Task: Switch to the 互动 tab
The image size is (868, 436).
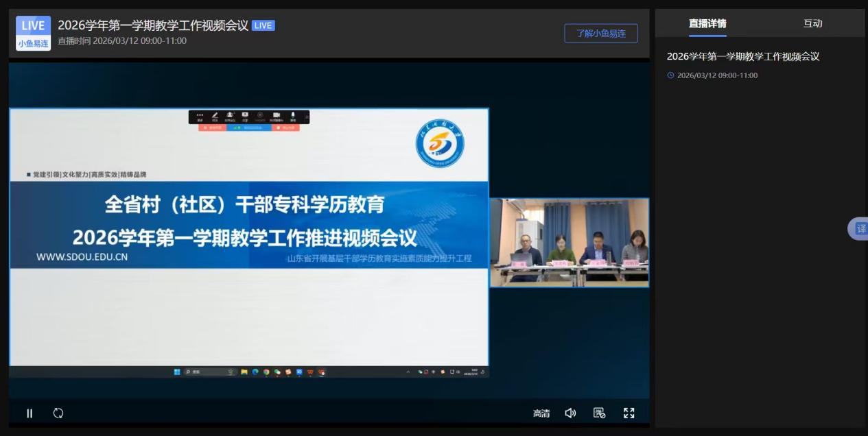Action: 812,23
